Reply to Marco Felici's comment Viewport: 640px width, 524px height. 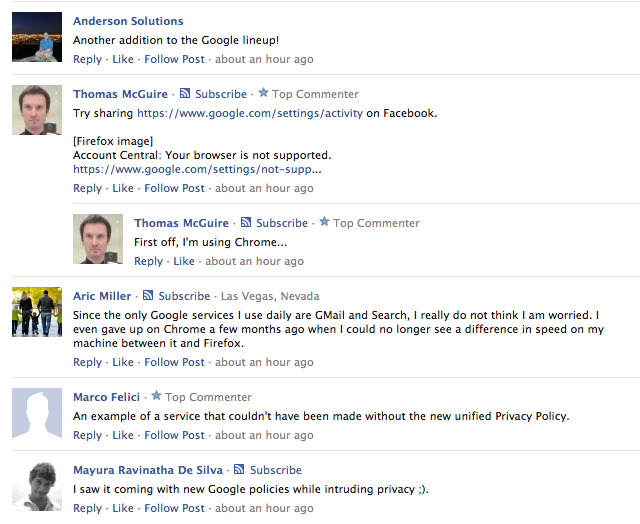87,435
